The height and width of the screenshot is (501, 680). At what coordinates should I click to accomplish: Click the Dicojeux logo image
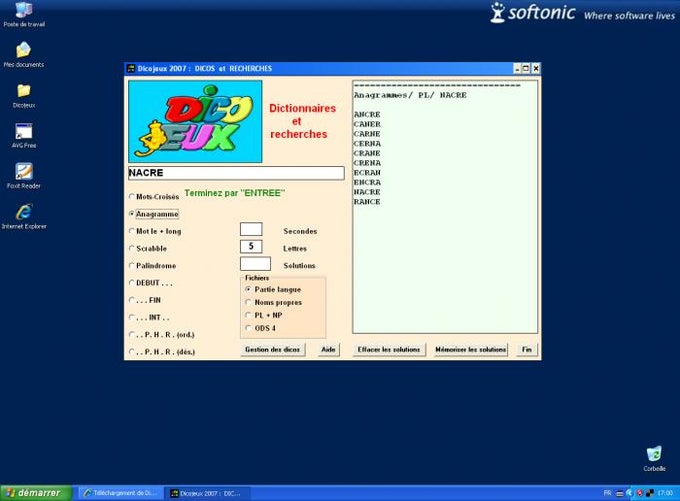click(x=195, y=121)
